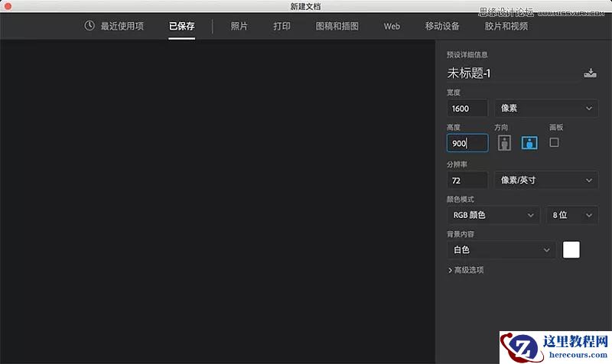Expand the 高级选项 advanced options
612x364 pixels.
[x=466, y=270]
